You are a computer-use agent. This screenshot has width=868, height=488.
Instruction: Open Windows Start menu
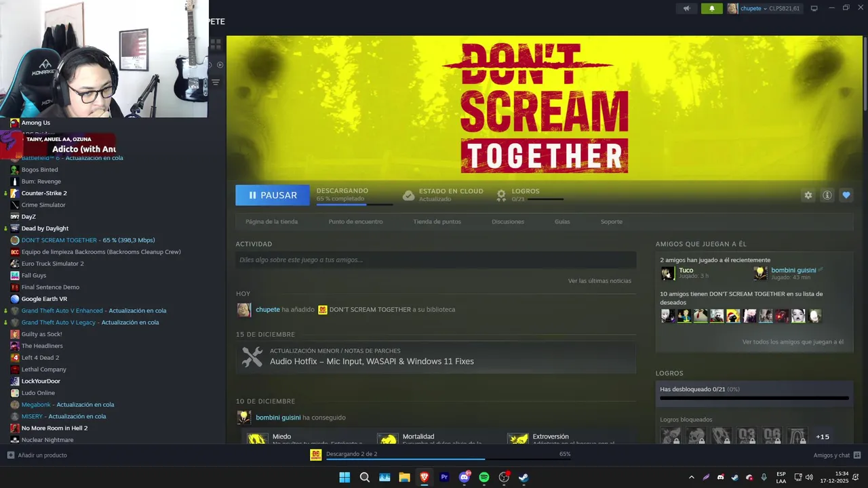coord(344,477)
